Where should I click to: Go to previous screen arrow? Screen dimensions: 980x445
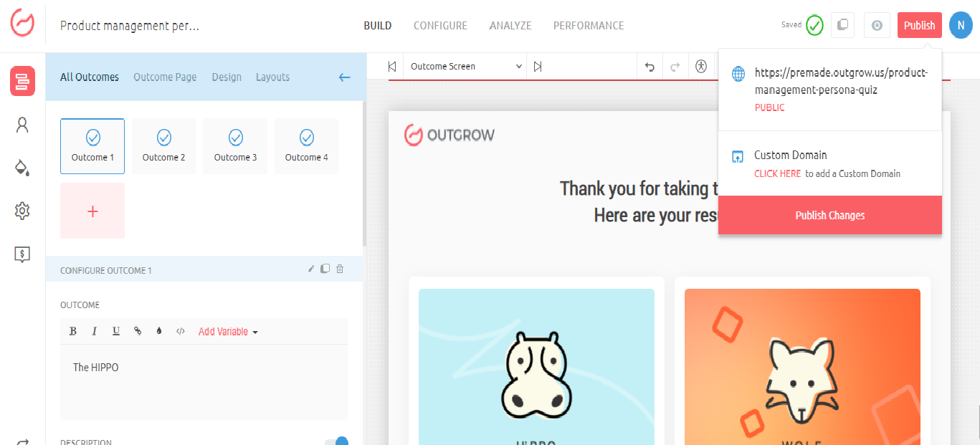392,66
